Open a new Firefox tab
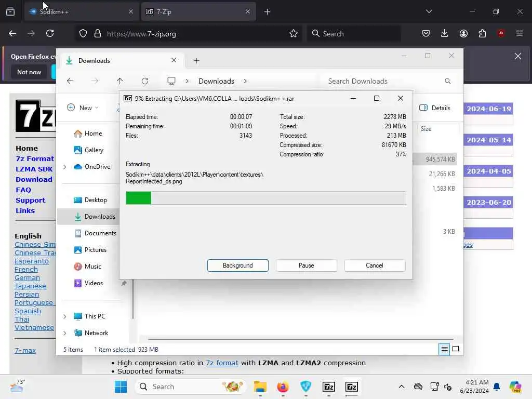The height and width of the screenshot is (399, 532). [268, 12]
